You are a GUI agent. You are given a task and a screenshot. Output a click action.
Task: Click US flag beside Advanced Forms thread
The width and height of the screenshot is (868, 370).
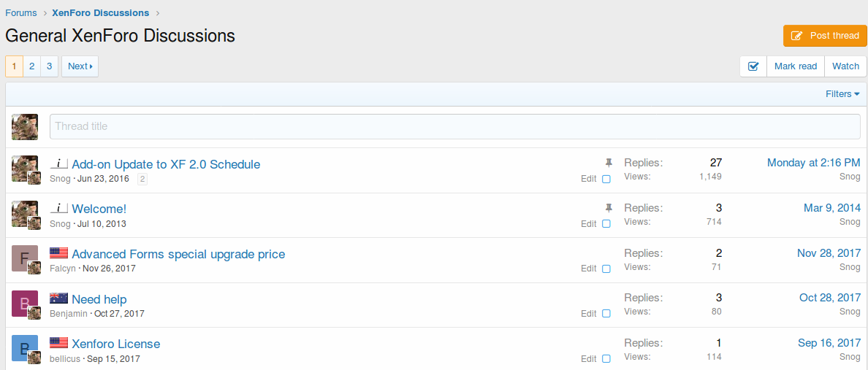[58, 253]
